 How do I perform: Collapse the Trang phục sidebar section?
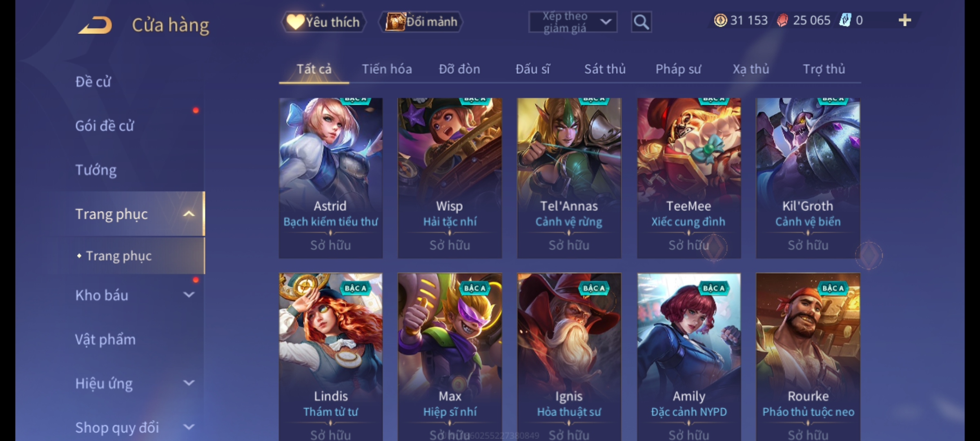click(189, 214)
